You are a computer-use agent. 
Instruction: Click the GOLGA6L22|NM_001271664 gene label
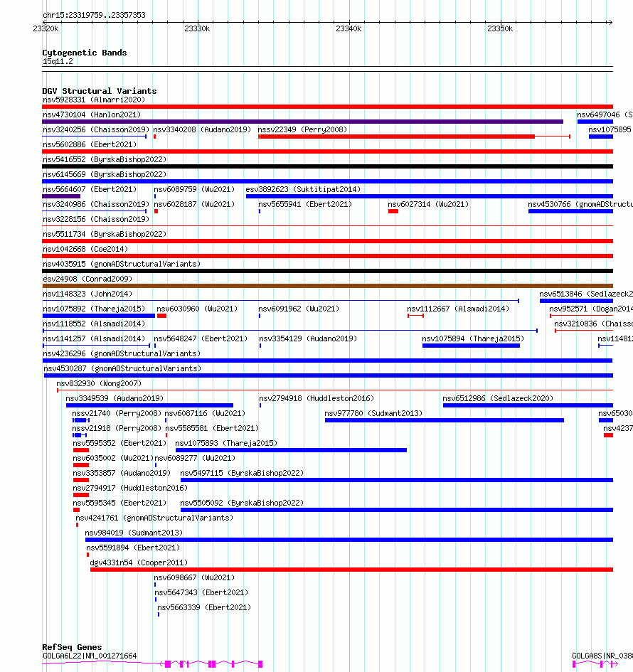pyautogui.click(x=90, y=656)
